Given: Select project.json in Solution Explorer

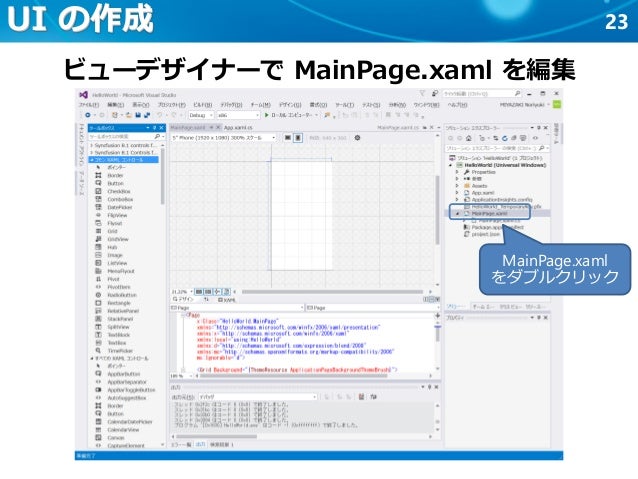Looking at the screenshot, I should coord(486,234).
